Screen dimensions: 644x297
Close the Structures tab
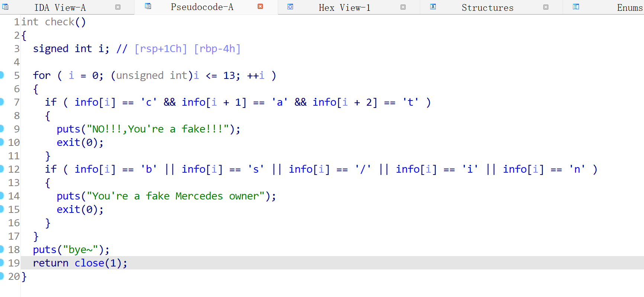click(546, 7)
